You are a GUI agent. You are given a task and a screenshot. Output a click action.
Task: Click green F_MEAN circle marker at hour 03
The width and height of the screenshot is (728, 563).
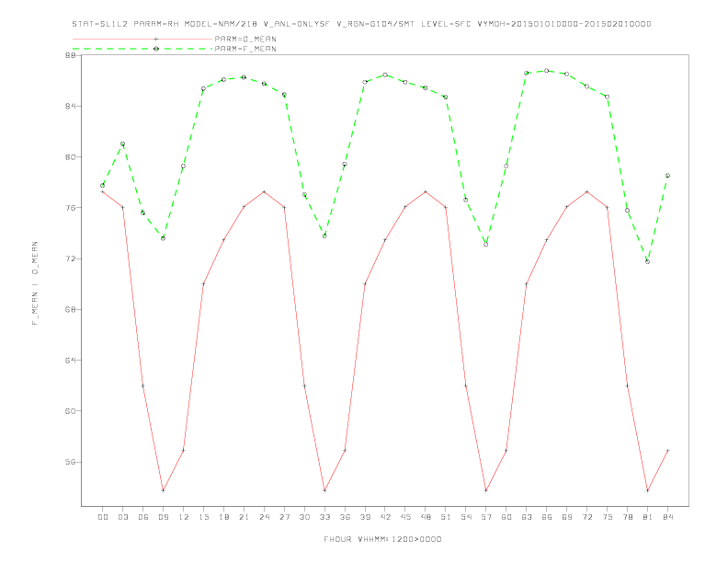(122, 144)
